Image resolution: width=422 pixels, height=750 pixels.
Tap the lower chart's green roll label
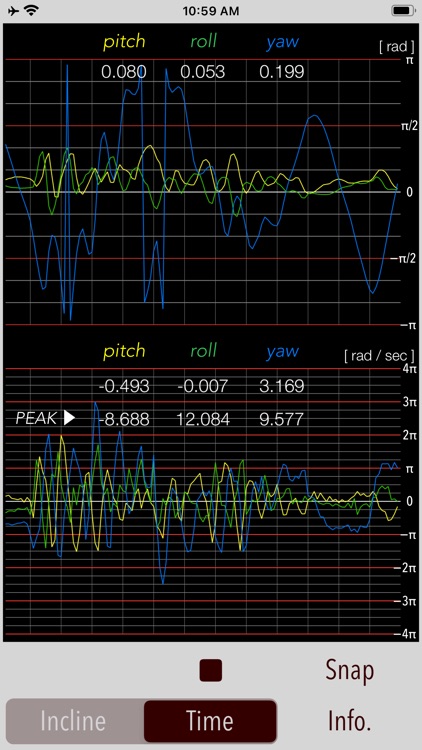click(x=204, y=351)
